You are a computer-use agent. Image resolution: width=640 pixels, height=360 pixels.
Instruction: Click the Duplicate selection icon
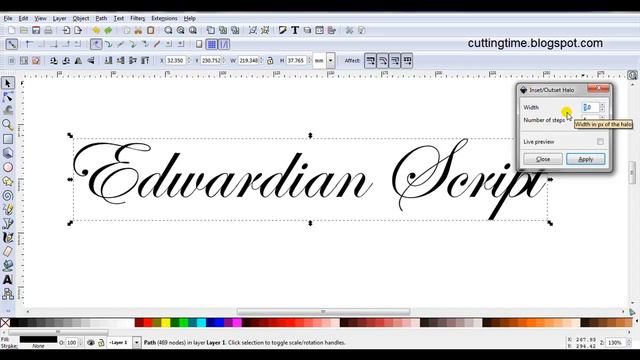click(211, 30)
